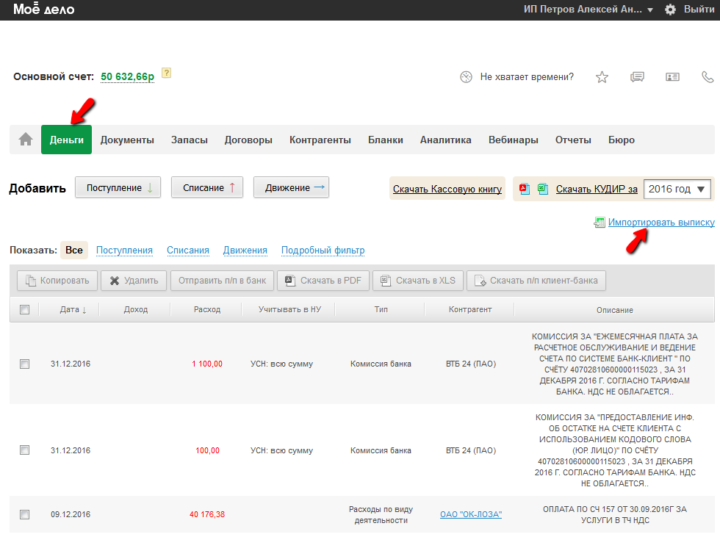Select the 09.12.2016 transaction checkbox
Viewport: 720px width, 537px height.
point(25,515)
